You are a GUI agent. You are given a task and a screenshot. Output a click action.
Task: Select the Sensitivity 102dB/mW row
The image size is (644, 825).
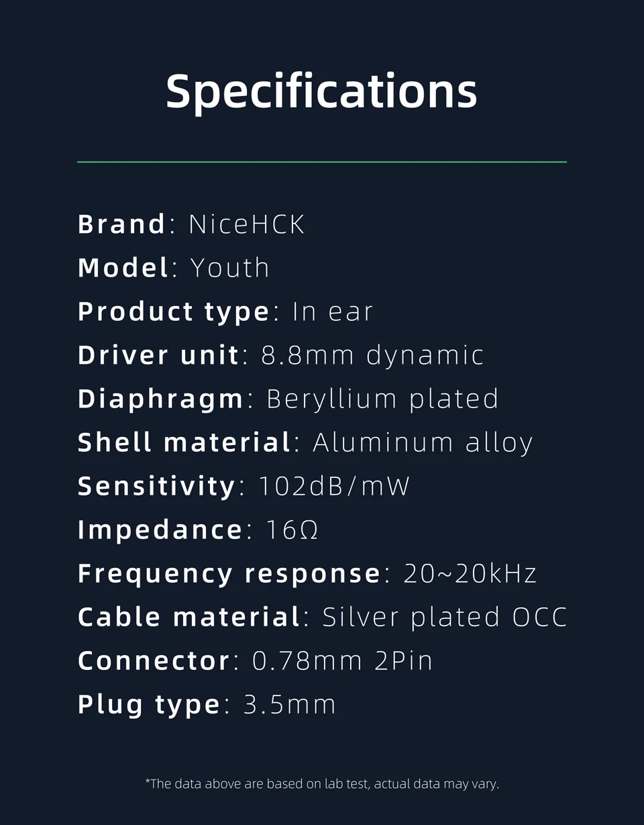(244, 486)
